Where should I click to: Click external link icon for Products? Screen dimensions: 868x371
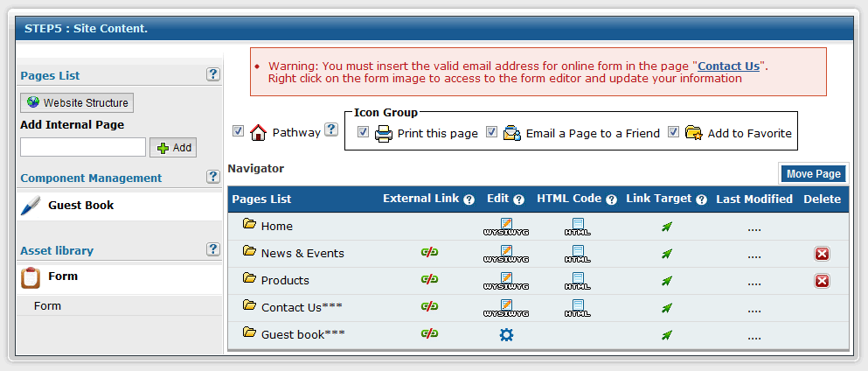click(x=429, y=279)
